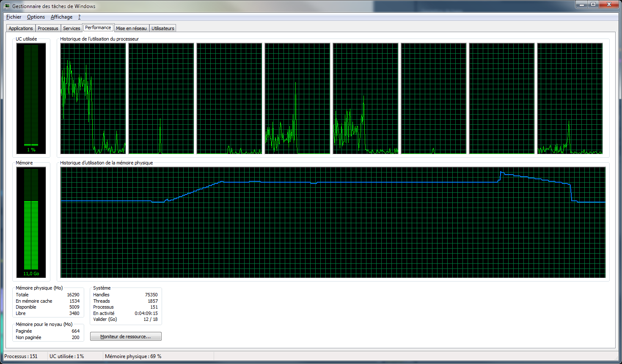The width and height of the screenshot is (622, 364).
Task: Open the Affichage menu
Action: coord(61,17)
